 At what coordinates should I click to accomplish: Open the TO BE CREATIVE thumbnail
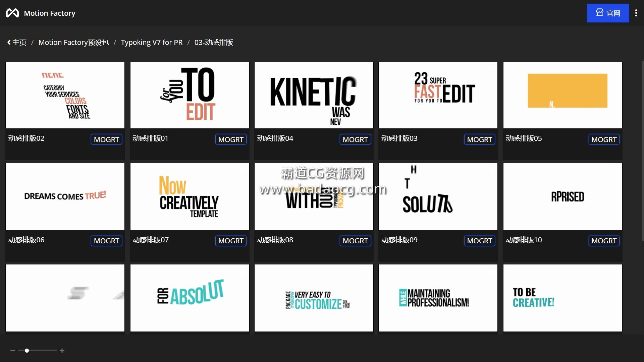[x=562, y=298]
